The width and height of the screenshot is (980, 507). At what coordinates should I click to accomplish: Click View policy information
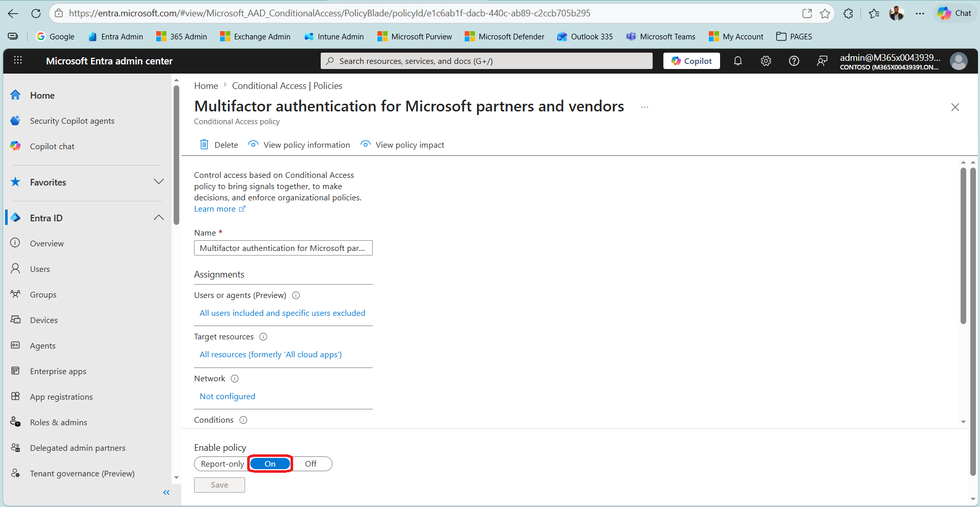tap(299, 145)
